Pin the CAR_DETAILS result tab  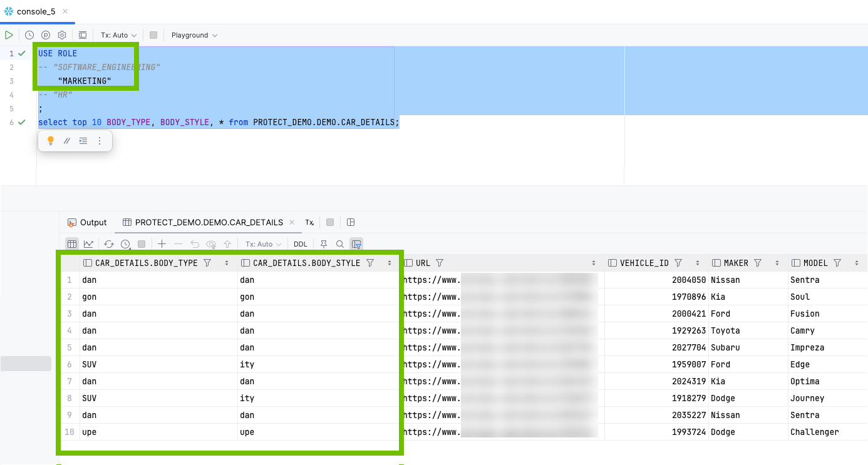324,244
